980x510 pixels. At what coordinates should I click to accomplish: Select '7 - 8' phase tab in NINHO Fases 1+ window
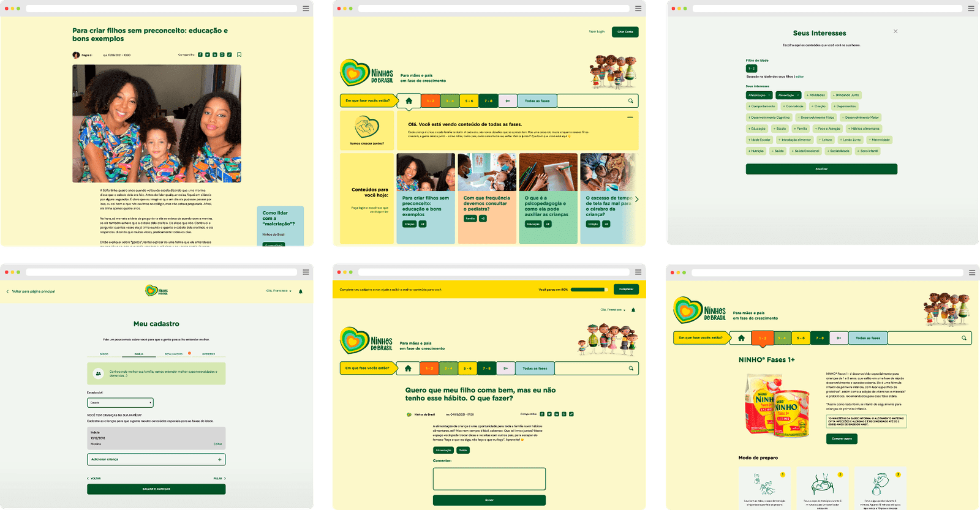(820, 338)
